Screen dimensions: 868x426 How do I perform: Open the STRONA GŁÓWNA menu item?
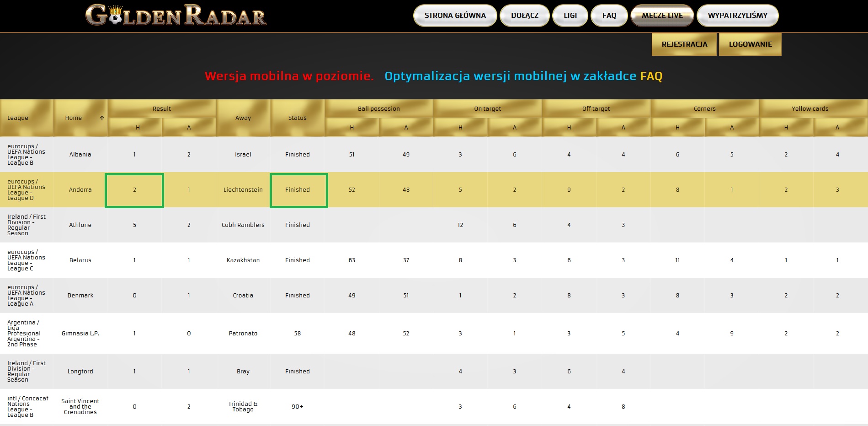click(455, 16)
